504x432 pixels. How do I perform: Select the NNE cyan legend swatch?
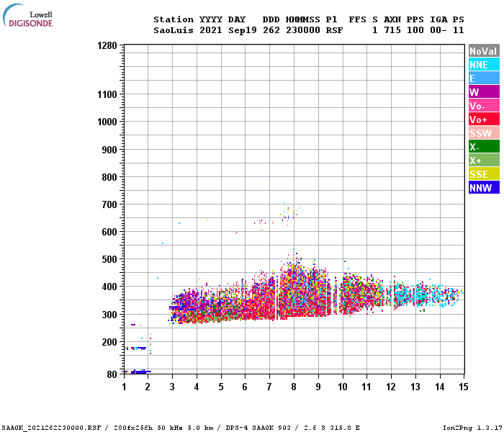[x=484, y=65]
